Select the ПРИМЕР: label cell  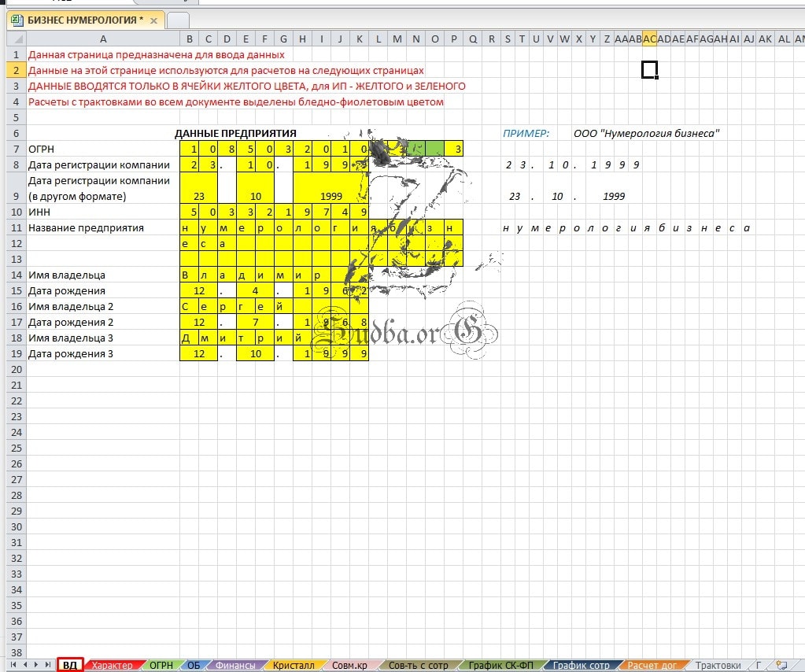pos(526,133)
